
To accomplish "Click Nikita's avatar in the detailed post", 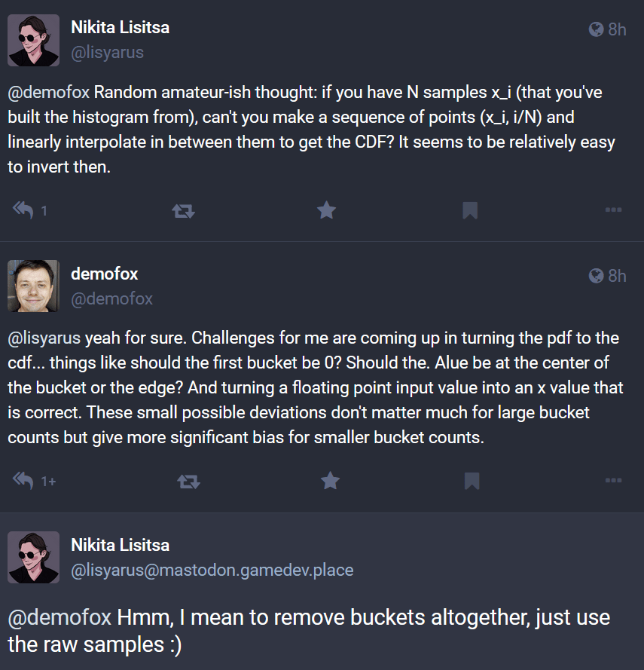I will tap(33, 557).
